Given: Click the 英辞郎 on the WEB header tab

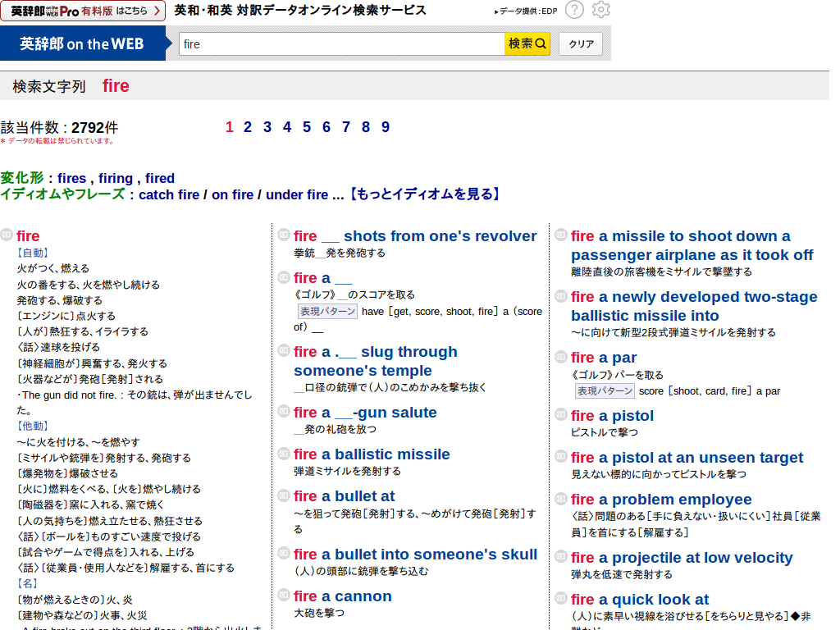Looking at the screenshot, I should (x=84, y=43).
